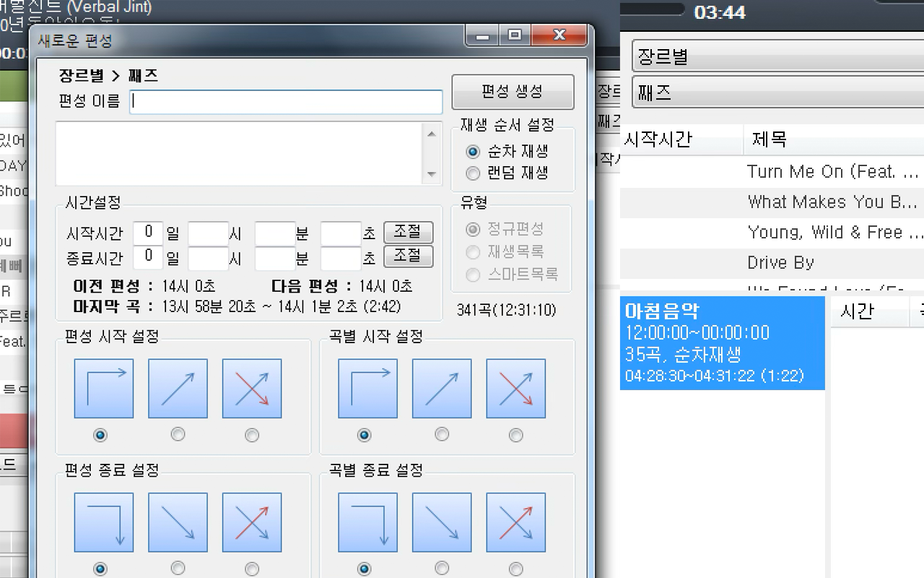The width and height of the screenshot is (924, 578).
Task: Select the corner-arrow stop icon in 편성 종료 설정
Action: (103, 522)
